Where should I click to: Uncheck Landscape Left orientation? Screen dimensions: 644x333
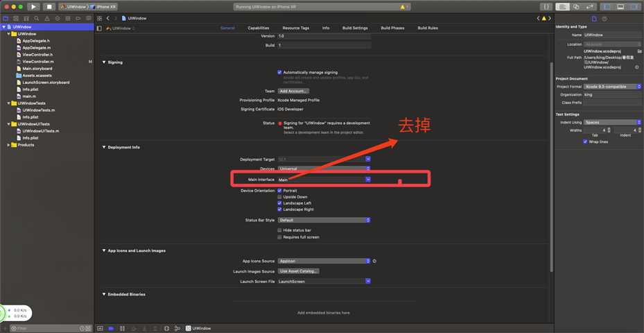tap(279, 203)
